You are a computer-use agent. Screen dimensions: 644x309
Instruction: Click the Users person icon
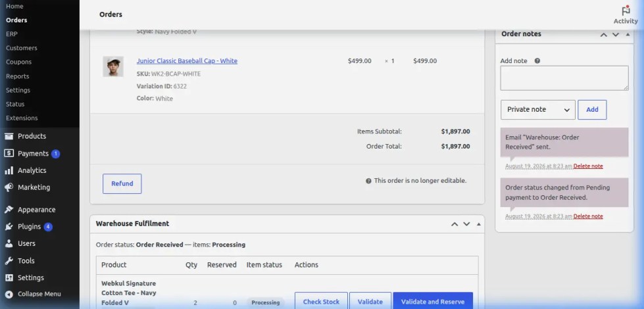9,243
